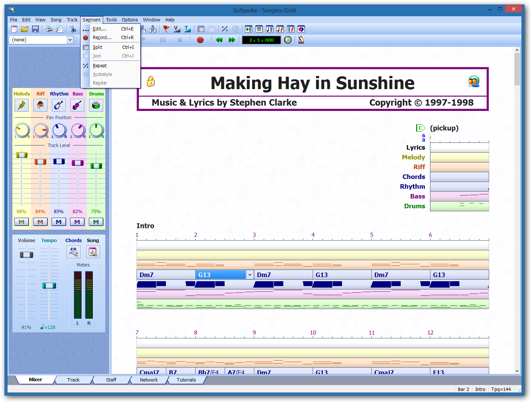Click the master Volume fader handle
The image size is (532, 403).
[x=26, y=255]
